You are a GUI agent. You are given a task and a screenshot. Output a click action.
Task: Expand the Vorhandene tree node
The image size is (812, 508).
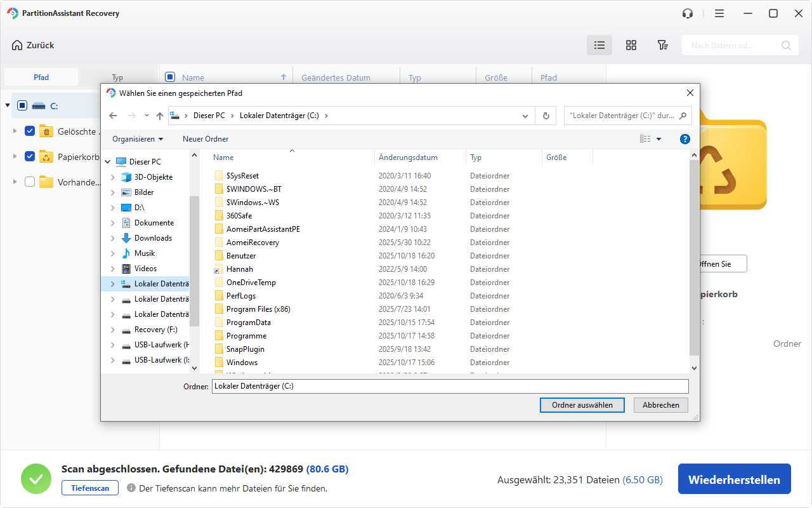[x=15, y=182]
